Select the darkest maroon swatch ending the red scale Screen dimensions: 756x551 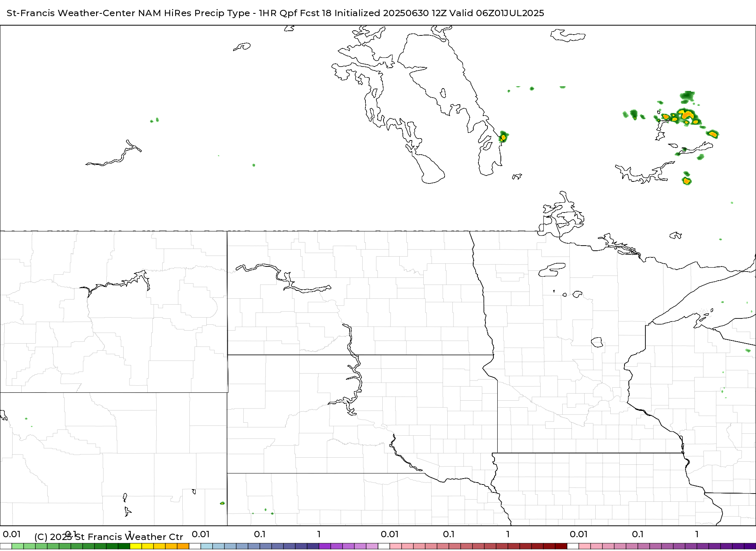[561, 546]
